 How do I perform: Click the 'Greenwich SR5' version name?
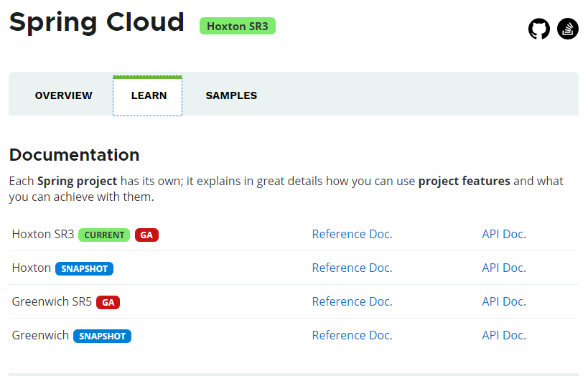point(52,301)
